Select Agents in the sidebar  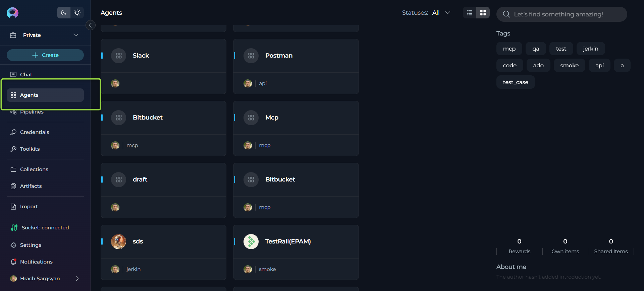(45, 95)
